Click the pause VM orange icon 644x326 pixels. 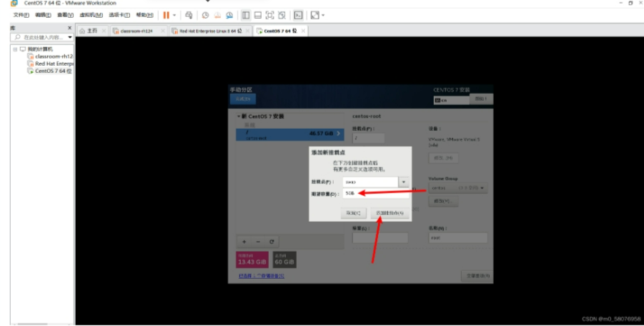tap(166, 15)
